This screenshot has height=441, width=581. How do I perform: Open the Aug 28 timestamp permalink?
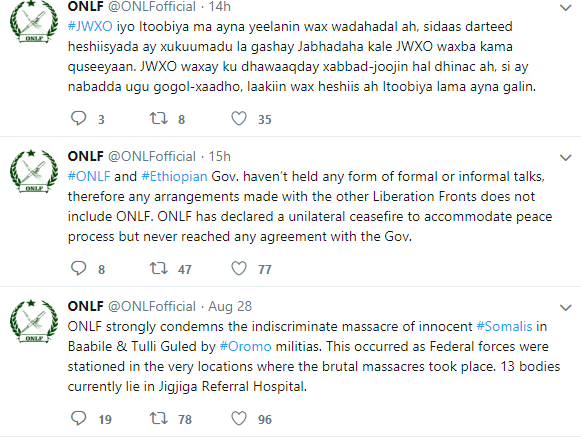230,306
